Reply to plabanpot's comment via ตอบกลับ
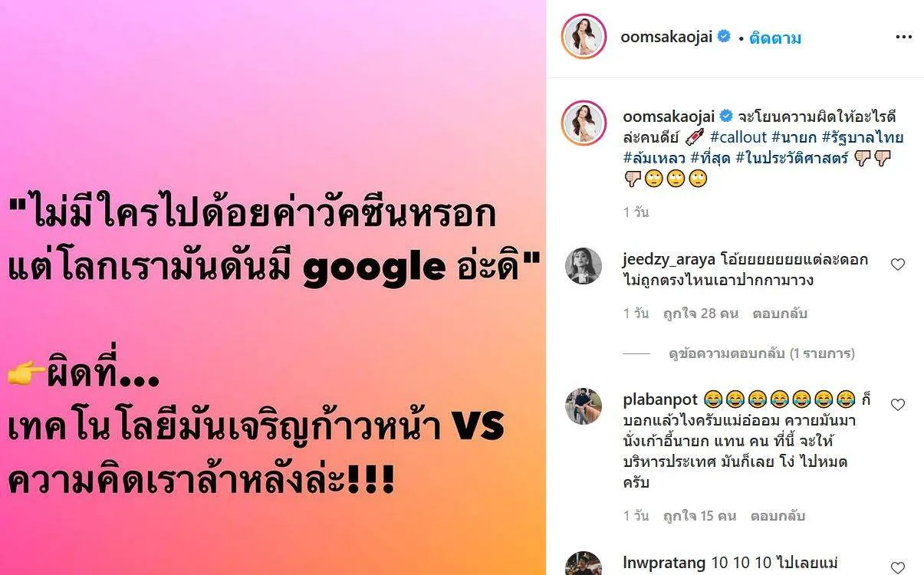 pyautogui.click(x=779, y=515)
